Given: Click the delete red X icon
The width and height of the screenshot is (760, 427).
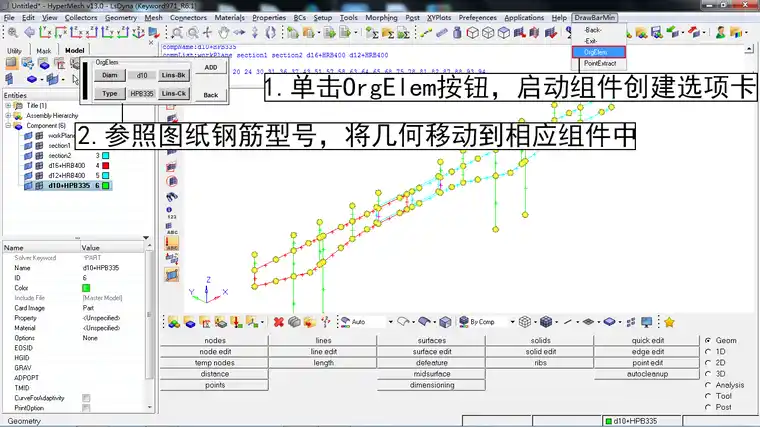Looking at the screenshot, I should (x=278, y=322).
